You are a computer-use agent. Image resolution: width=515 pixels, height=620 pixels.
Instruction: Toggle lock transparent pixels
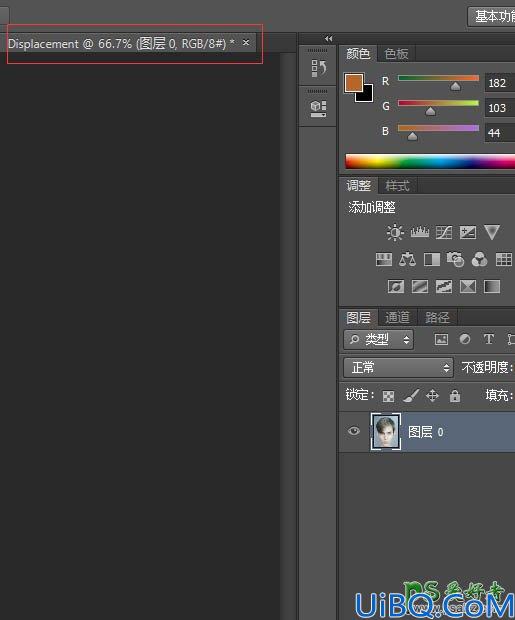pyautogui.click(x=388, y=396)
